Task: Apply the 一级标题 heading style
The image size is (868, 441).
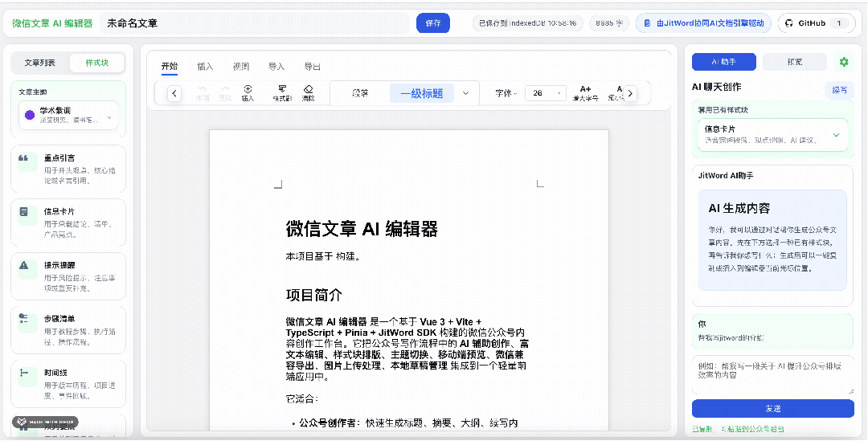Action: point(422,93)
